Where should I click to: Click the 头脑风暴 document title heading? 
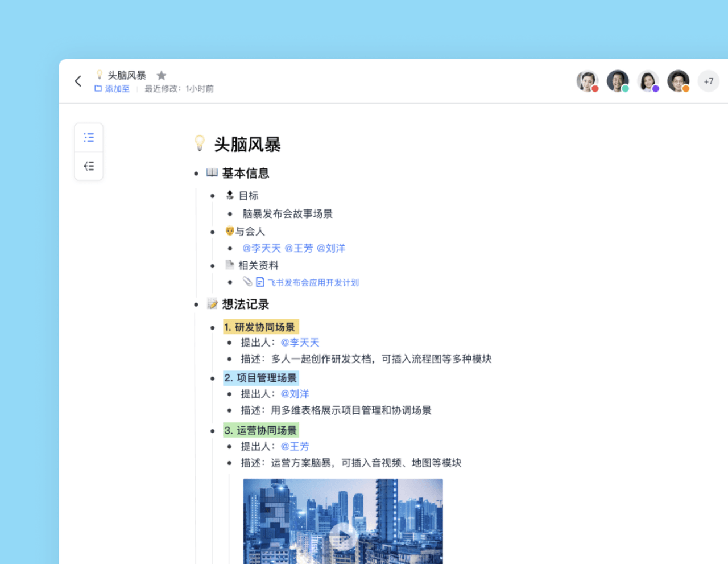tap(247, 145)
